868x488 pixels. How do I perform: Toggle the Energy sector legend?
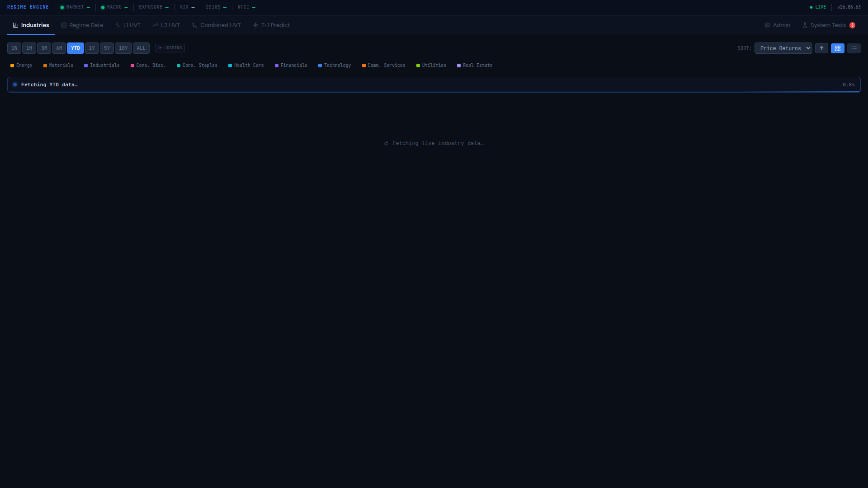click(21, 66)
